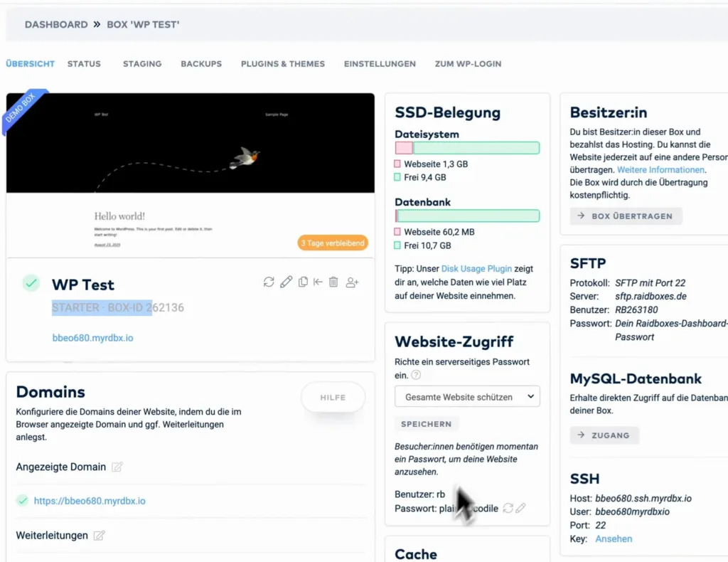Open the https://bbeo680.myrdbx.io domain link
Viewport: 728px width, 562px height.
point(90,501)
